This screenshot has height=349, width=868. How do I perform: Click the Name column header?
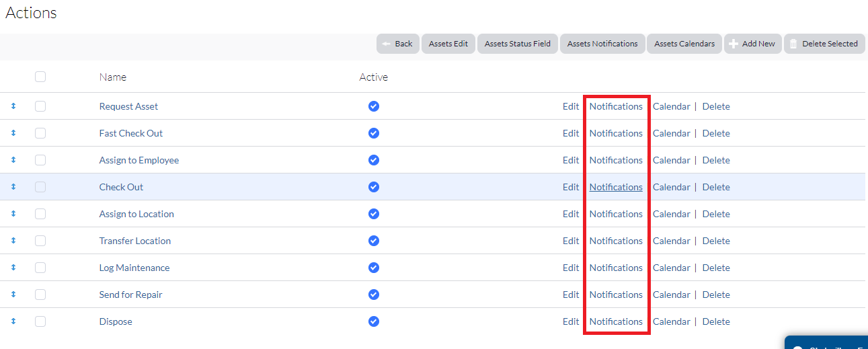[x=113, y=77]
